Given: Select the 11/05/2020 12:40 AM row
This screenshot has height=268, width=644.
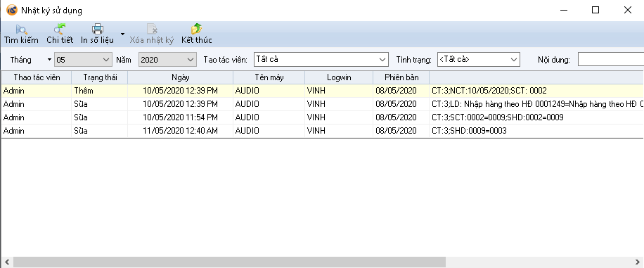Looking at the screenshot, I should pos(323,131).
